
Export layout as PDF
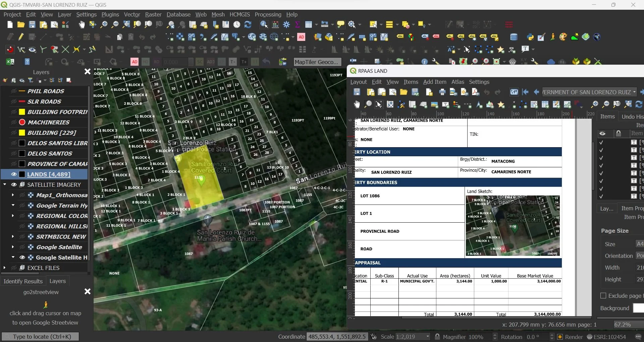tap(475, 92)
